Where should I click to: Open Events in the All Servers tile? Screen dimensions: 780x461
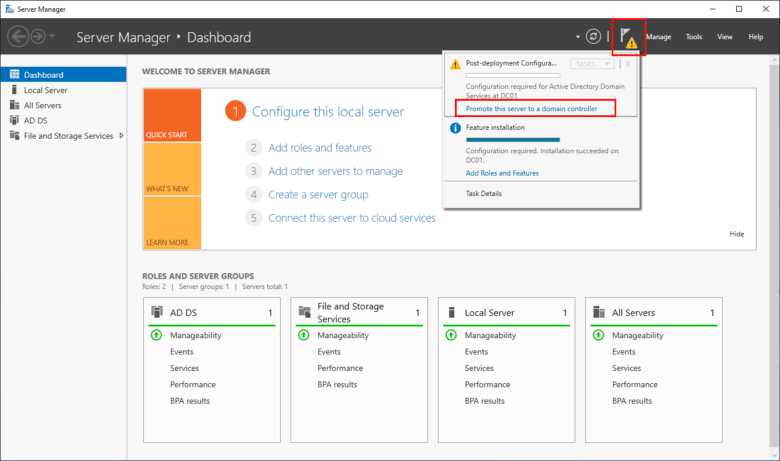(x=624, y=352)
